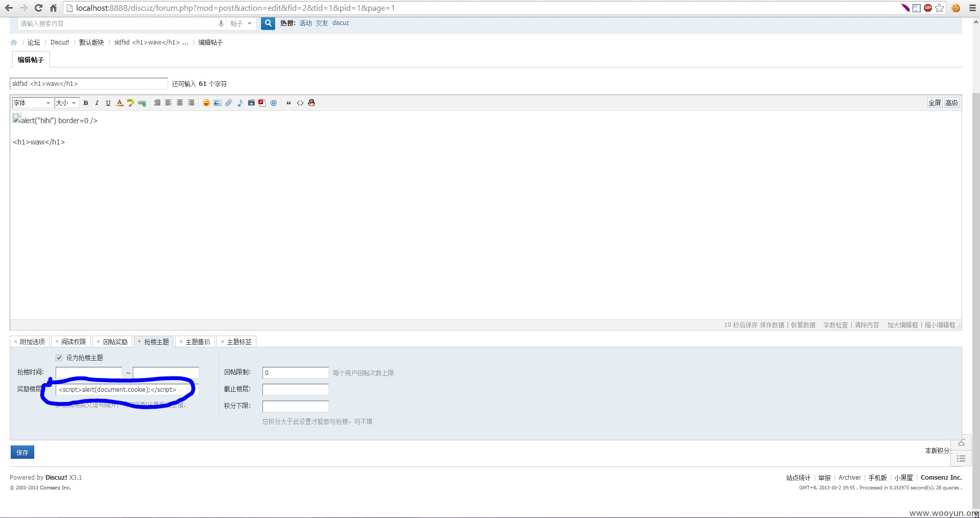Screen dimensions: 980x518
Task: Open the 论坛 breadcrumb link
Action: point(34,42)
